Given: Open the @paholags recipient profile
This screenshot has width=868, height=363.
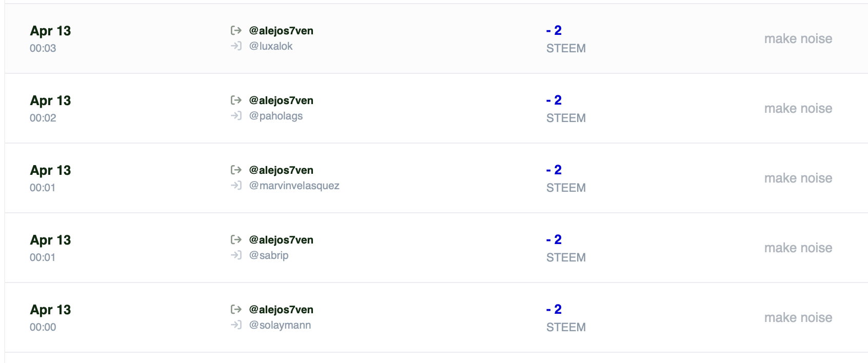Looking at the screenshot, I should pyautogui.click(x=276, y=116).
